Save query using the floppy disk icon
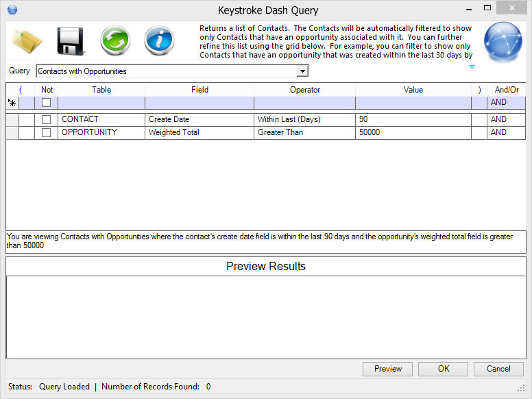The height and width of the screenshot is (399, 532). pyautogui.click(x=70, y=41)
